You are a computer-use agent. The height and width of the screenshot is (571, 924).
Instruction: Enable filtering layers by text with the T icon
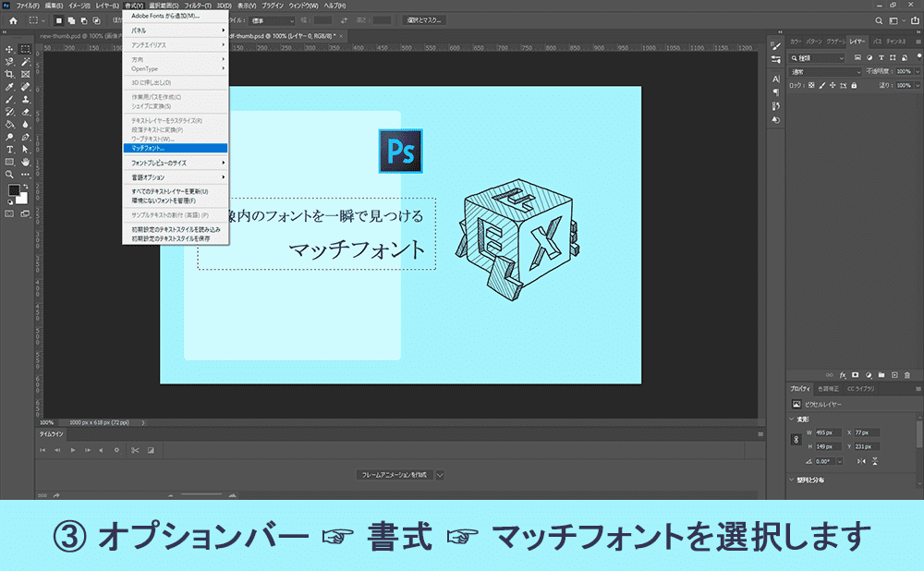(881, 58)
